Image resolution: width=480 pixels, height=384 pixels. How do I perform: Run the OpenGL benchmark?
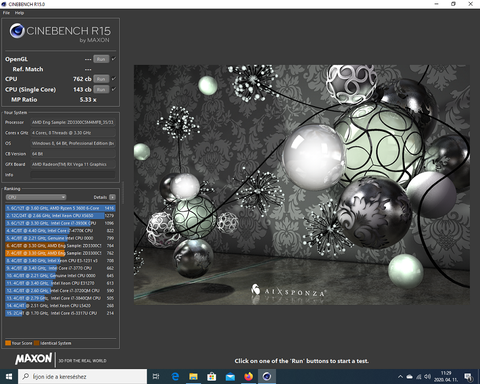pyautogui.click(x=101, y=59)
